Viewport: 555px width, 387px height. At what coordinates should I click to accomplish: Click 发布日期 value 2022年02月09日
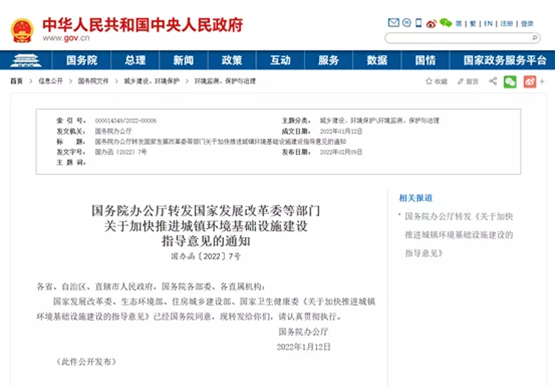point(341,152)
